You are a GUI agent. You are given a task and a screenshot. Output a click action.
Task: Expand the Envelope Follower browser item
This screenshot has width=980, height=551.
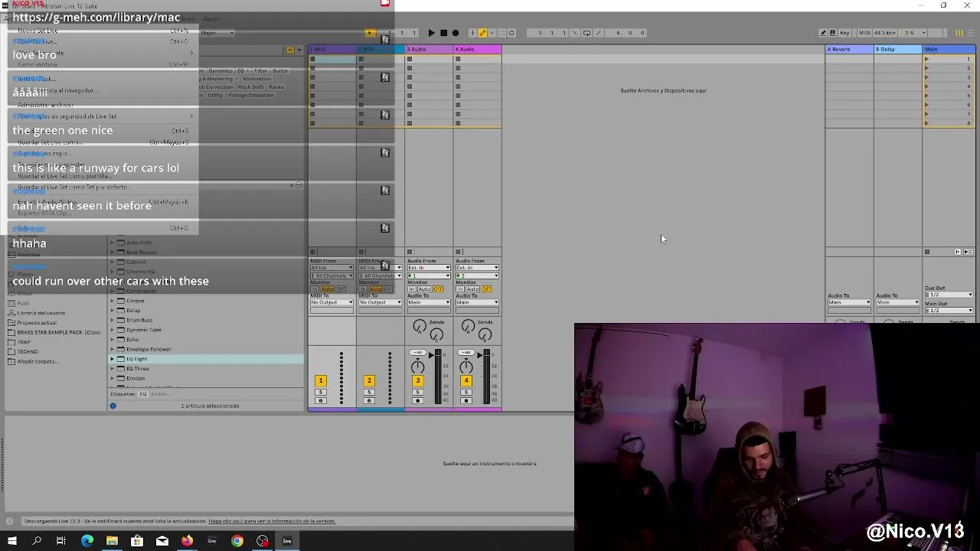[112, 349]
